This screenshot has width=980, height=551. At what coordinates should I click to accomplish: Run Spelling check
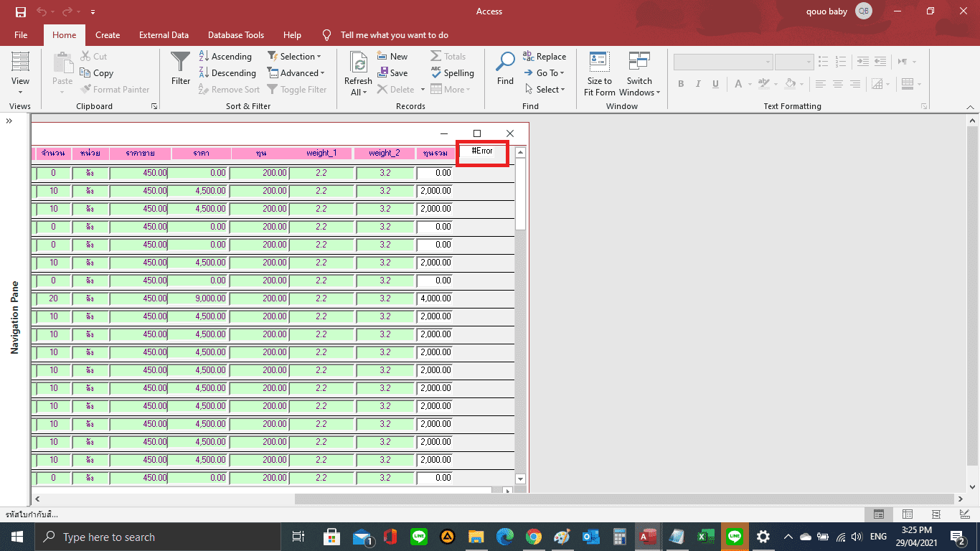[453, 73]
